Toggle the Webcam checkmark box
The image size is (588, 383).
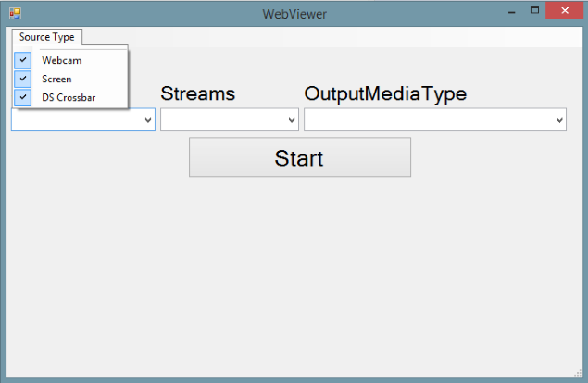23,60
